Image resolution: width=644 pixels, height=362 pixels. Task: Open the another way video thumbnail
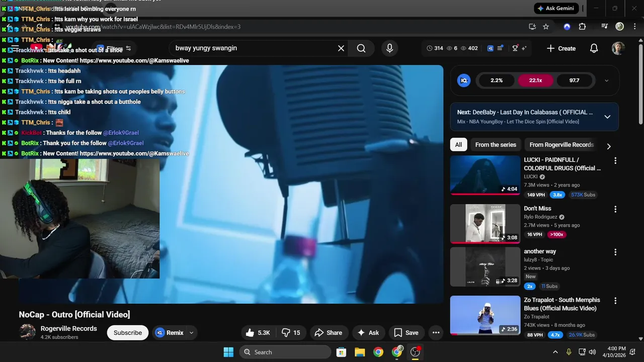(485, 267)
